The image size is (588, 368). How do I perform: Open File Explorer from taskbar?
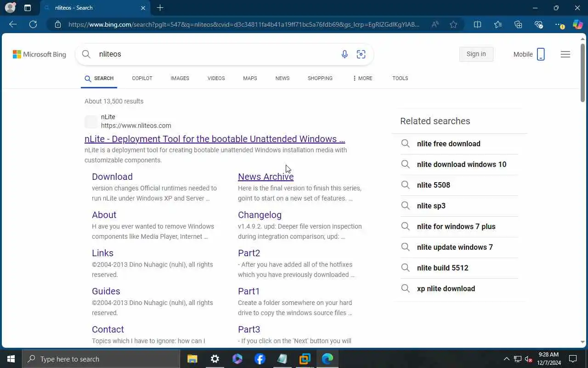(192, 359)
